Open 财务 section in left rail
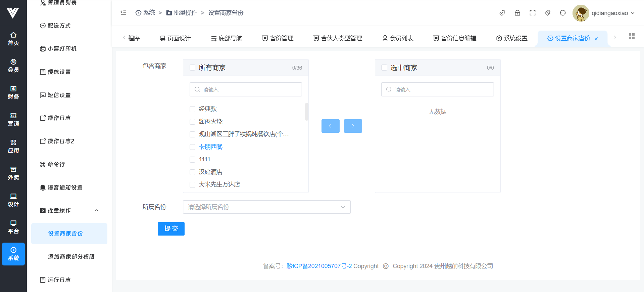This screenshot has width=644, height=292. (13, 92)
